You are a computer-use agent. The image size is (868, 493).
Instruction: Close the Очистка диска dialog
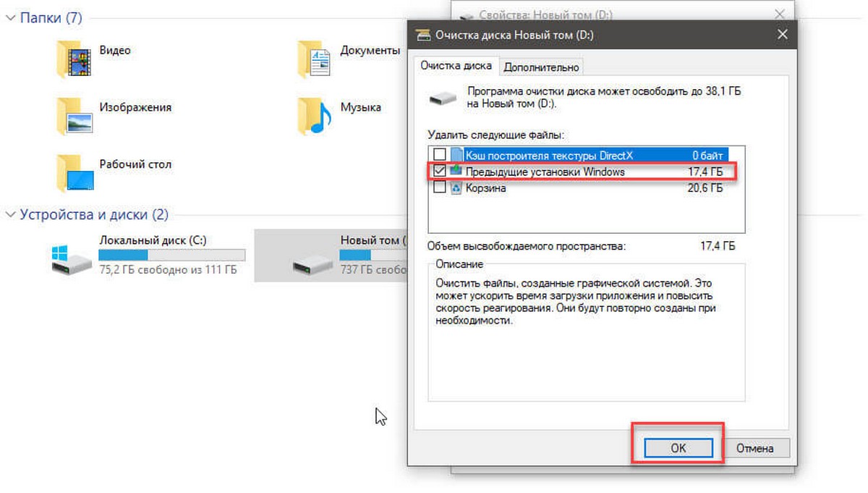pos(781,35)
